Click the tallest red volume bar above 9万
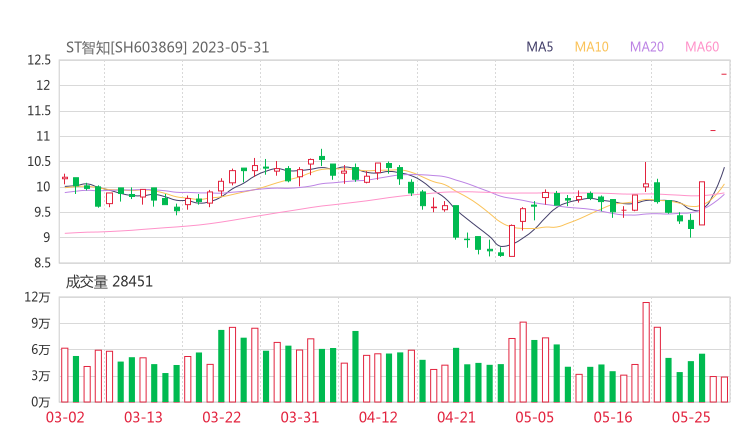 [x=646, y=352]
